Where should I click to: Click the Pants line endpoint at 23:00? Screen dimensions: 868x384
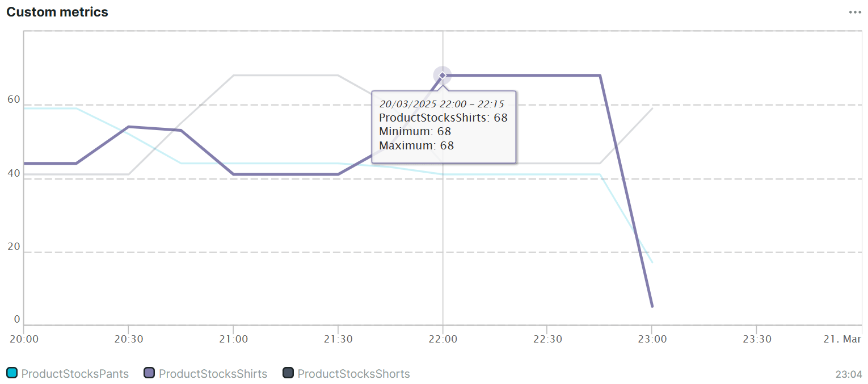tap(652, 262)
